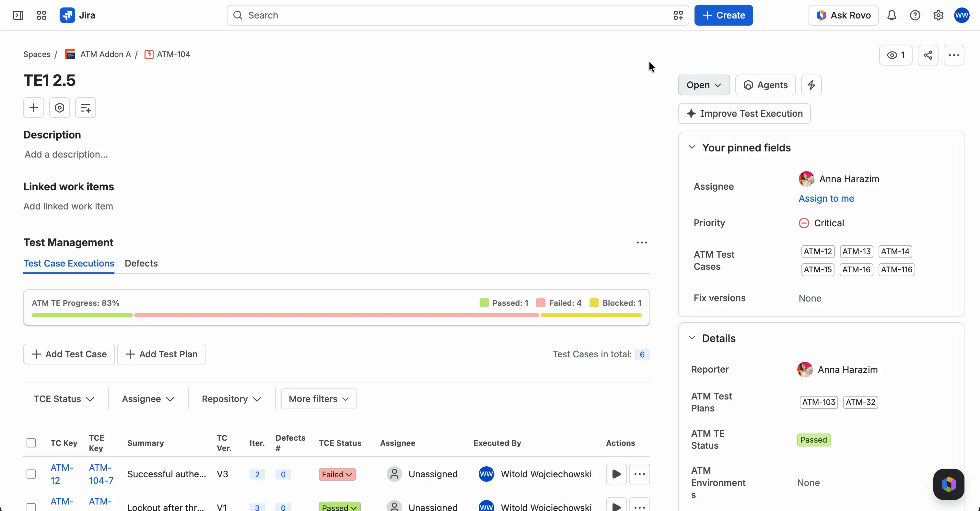Open Test Management three-dot menu
The width and height of the screenshot is (980, 511).
(x=642, y=243)
